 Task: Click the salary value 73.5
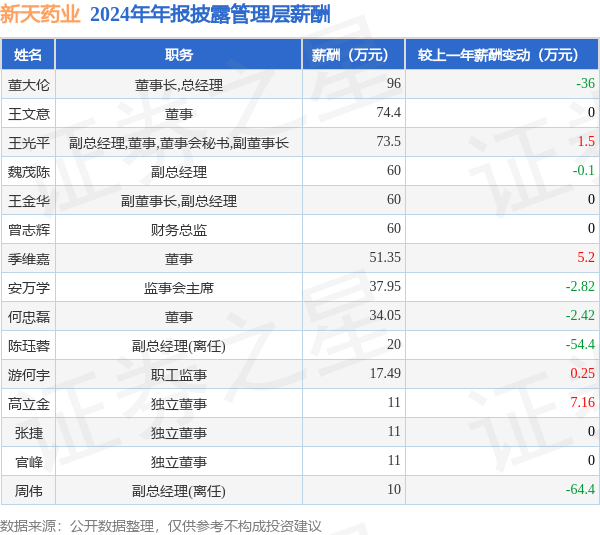click(388, 142)
